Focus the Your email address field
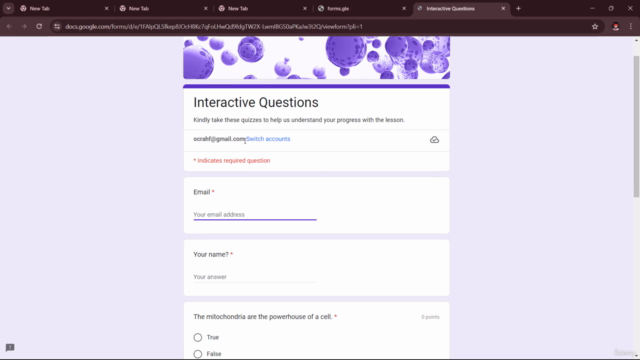The width and height of the screenshot is (640, 360). tap(255, 214)
